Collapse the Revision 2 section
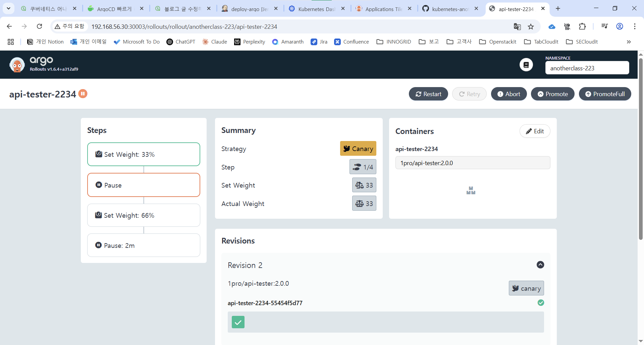The image size is (644, 345). click(x=540, y=265)
